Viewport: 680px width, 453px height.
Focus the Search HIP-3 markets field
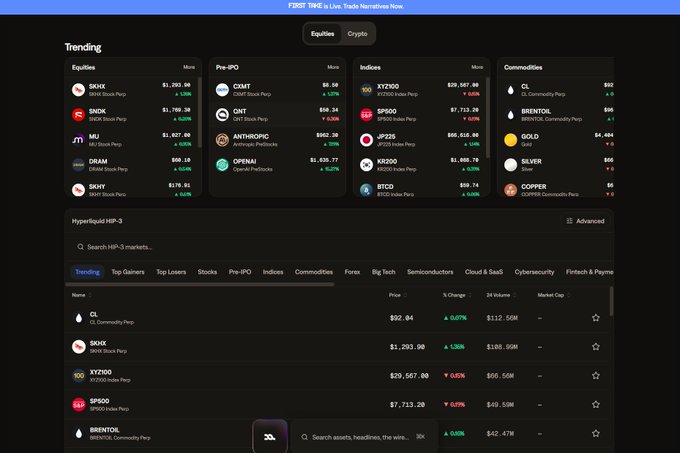click(x=339, y=247)
